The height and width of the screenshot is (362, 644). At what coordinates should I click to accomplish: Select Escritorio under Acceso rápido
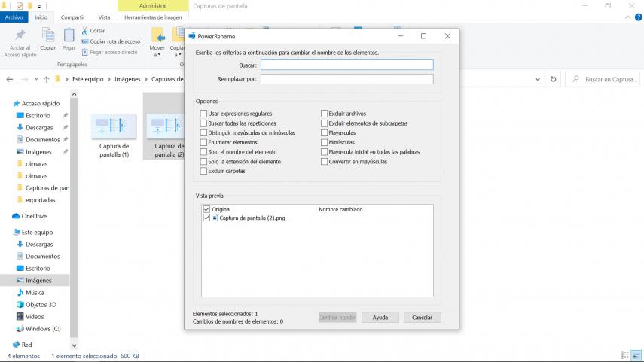pyautogui.click(x=38, y=116)
